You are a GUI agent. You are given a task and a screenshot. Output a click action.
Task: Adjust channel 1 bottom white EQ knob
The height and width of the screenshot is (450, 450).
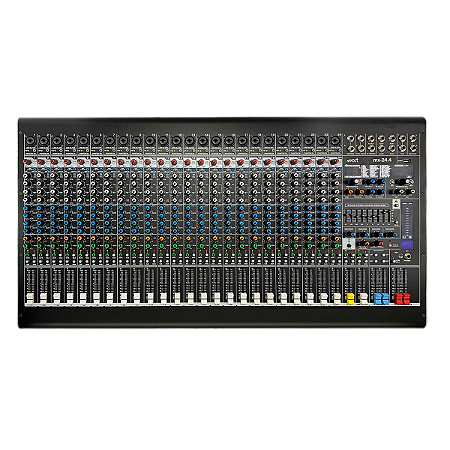(26, 200)
